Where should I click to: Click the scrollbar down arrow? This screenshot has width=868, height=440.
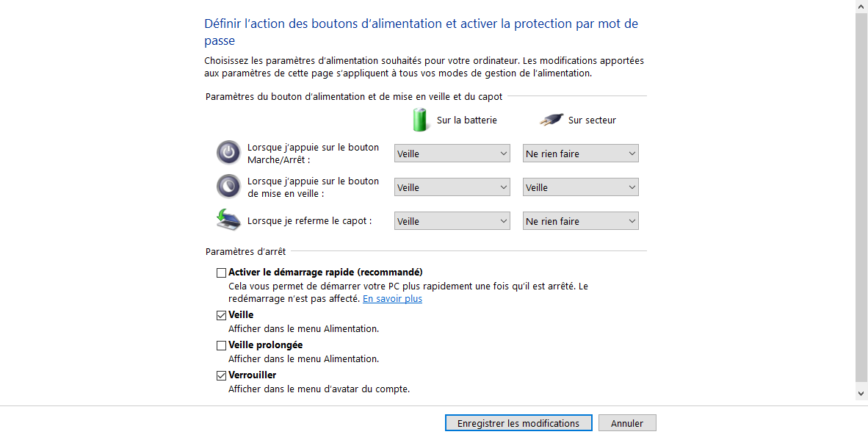861,394
